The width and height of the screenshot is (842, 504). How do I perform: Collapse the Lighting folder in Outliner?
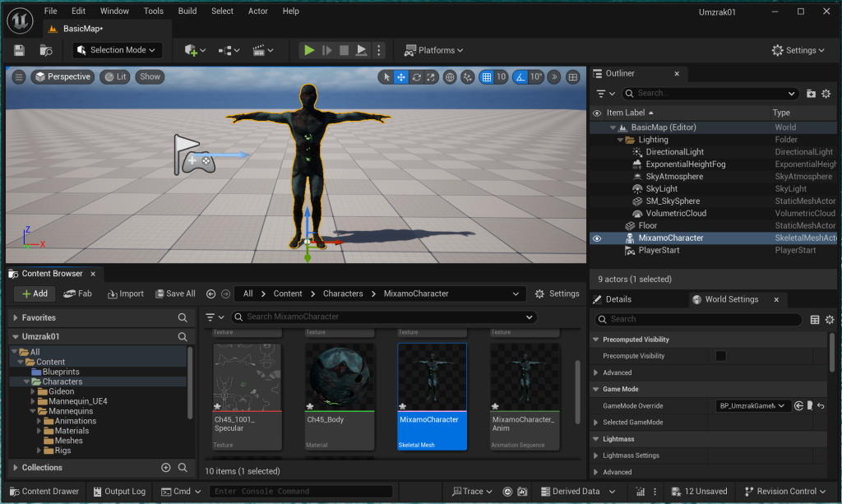point(620,140)
